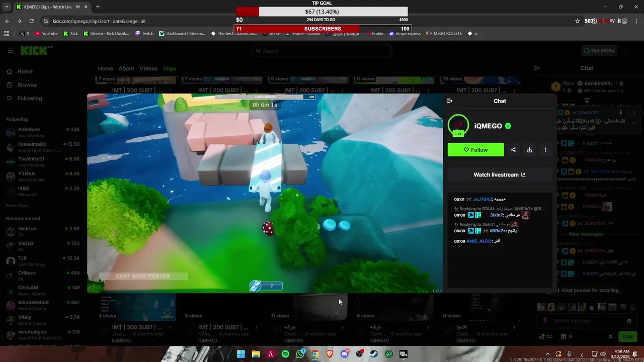Download the clip using download icon
This screenshot has width=644, height=362.
point(529,150)
